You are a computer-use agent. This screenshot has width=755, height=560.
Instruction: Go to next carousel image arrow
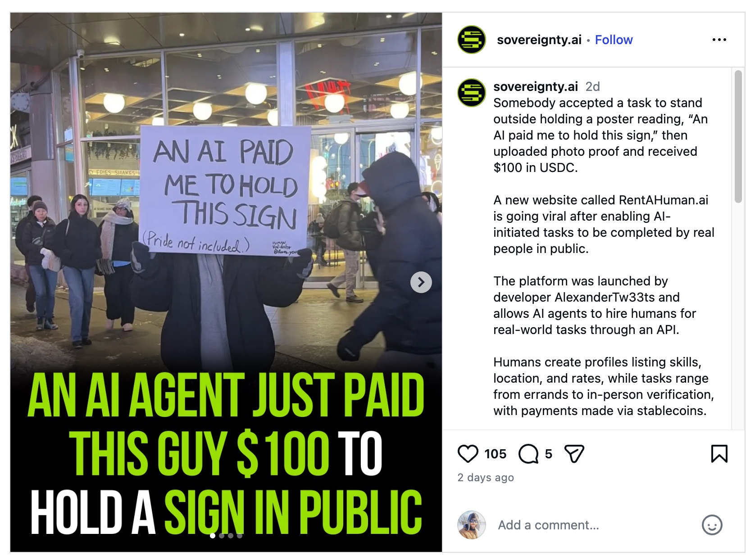click(x=421, y=282)
